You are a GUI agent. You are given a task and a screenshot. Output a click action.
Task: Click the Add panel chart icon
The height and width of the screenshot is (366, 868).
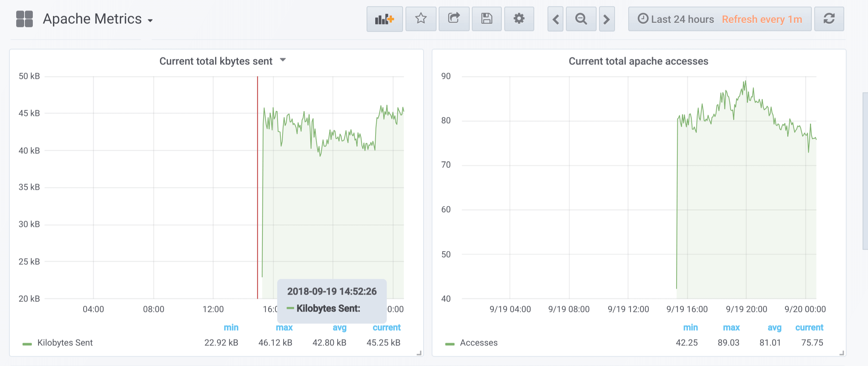click(x=384, y=19)
